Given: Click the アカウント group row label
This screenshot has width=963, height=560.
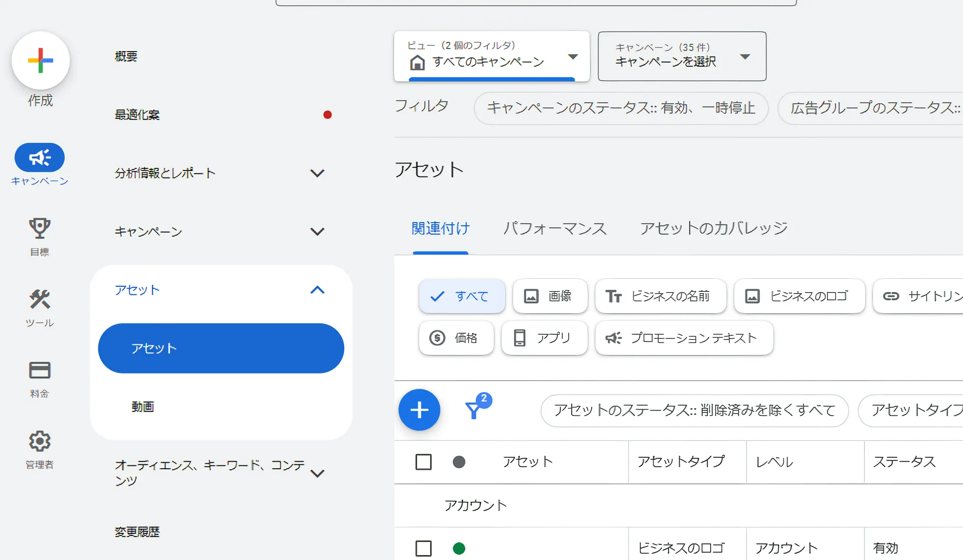Looking at the screenshot, I should (475, 505).
